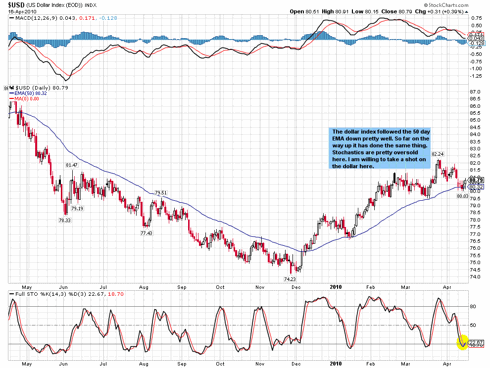490x368 pixels.
Task: Select the blue annotation text box
Action: 380,149
